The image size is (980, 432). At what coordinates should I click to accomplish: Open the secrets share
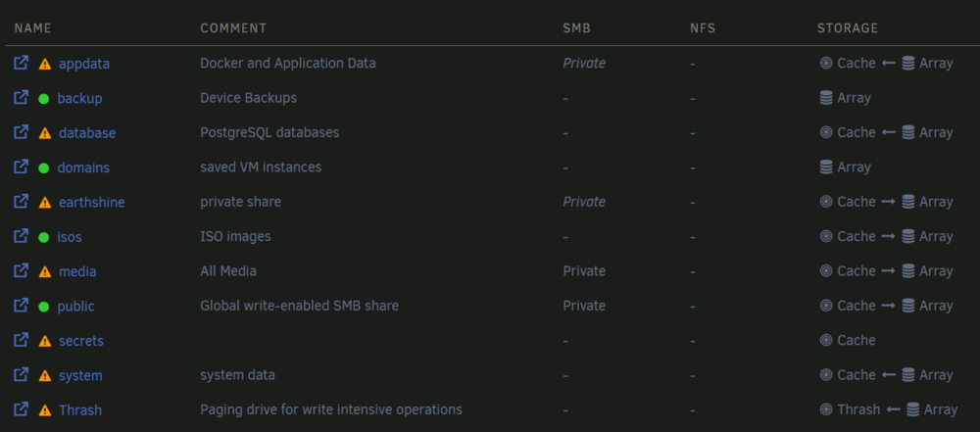pos(81,341)
